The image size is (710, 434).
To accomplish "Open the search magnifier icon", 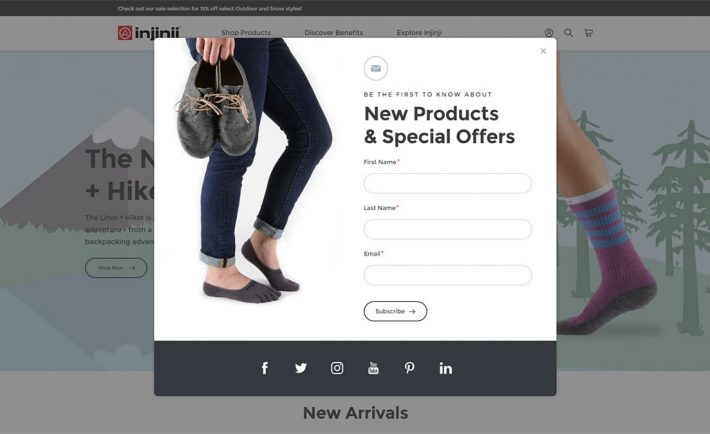I will tap(569, 33).
